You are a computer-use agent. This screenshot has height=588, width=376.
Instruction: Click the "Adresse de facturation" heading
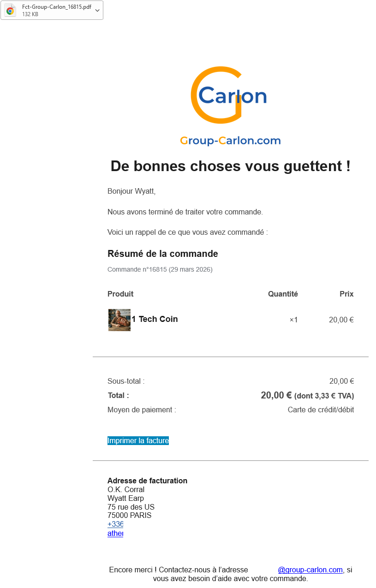147,481
